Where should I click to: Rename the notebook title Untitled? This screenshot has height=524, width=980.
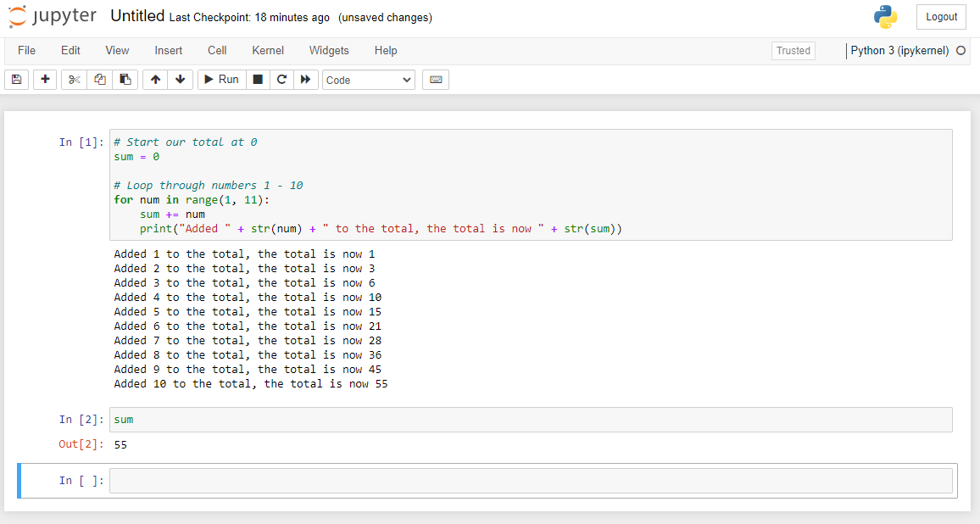[x=137, y=16]
